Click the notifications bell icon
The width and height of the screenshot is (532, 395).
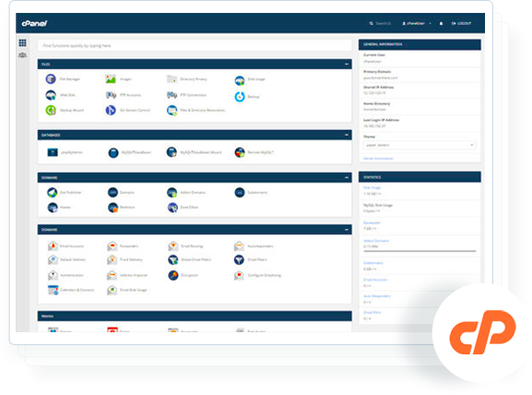coord(441,23)
